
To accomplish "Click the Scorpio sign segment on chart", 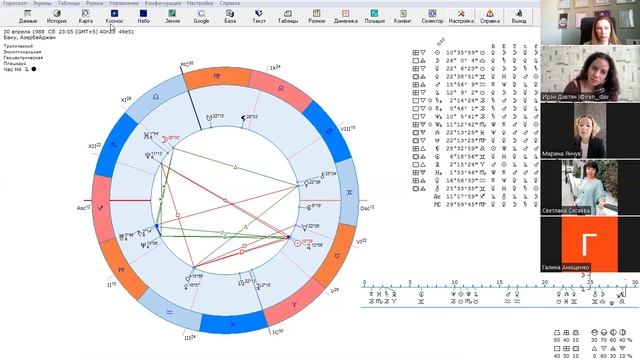I will (113, 144).
